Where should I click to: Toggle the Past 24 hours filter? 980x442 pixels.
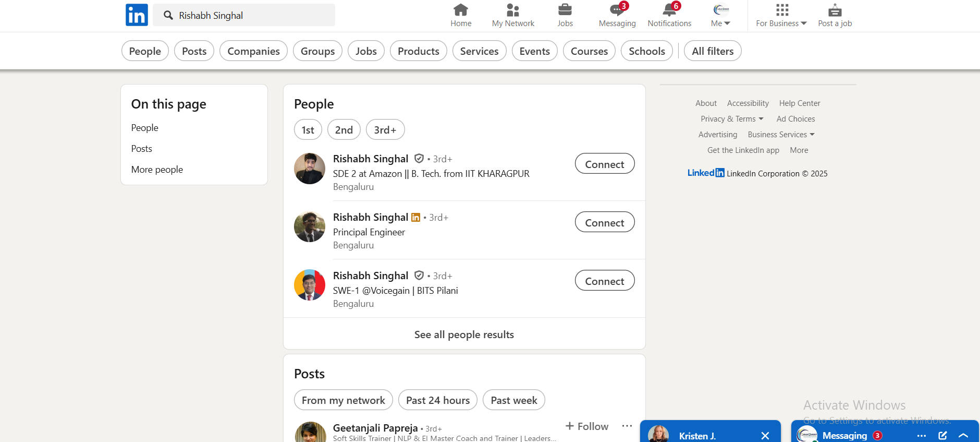point(437,400)
